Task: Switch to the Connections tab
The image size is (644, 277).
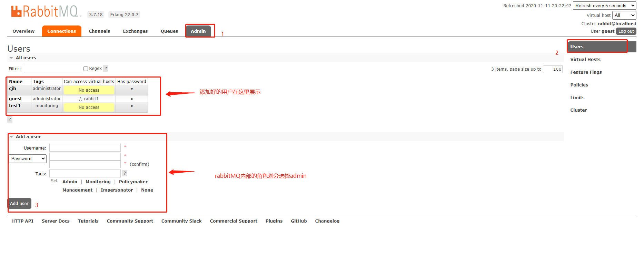Action: point(62,31)
